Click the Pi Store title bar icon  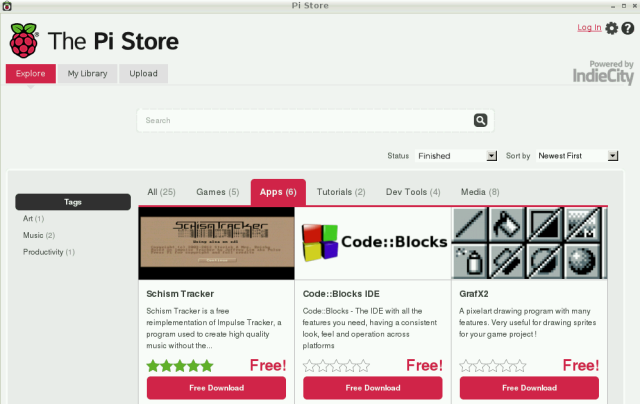pos(7,6)
